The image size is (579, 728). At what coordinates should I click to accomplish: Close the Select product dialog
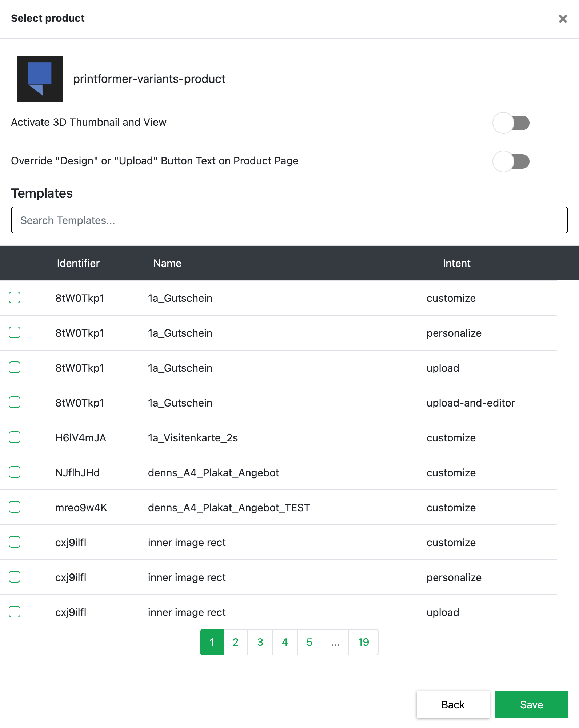pos(563,19)
